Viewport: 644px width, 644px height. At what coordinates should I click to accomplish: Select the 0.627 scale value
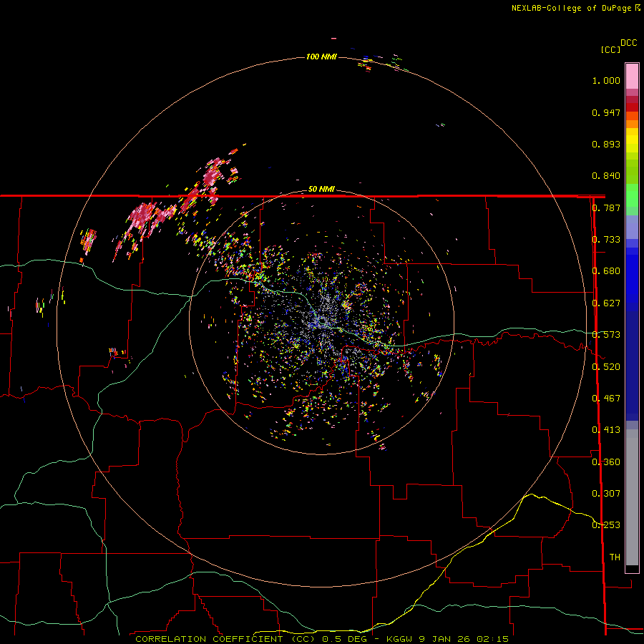click(606, 303)
